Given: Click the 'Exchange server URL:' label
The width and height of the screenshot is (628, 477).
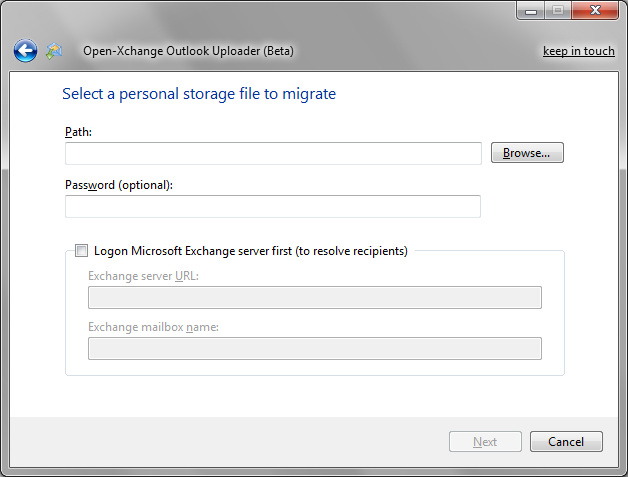Looking at the screenshot, I should pyautogui.click(x=143, y=276).
